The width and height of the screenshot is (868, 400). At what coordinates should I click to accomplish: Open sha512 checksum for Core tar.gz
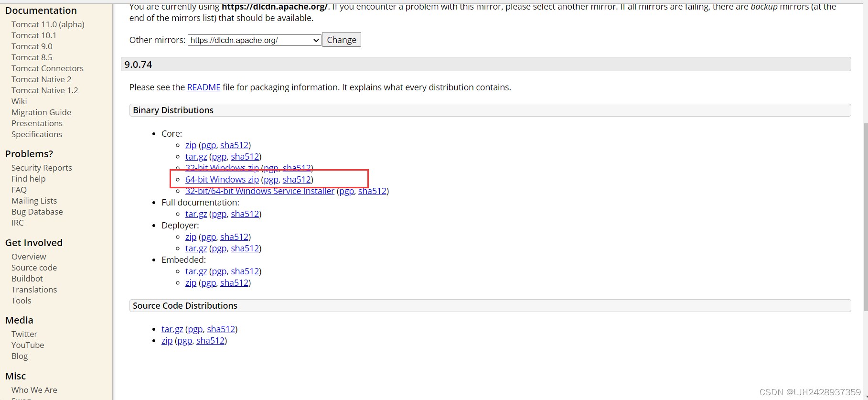pyautogui.click(x=245, y=157)
